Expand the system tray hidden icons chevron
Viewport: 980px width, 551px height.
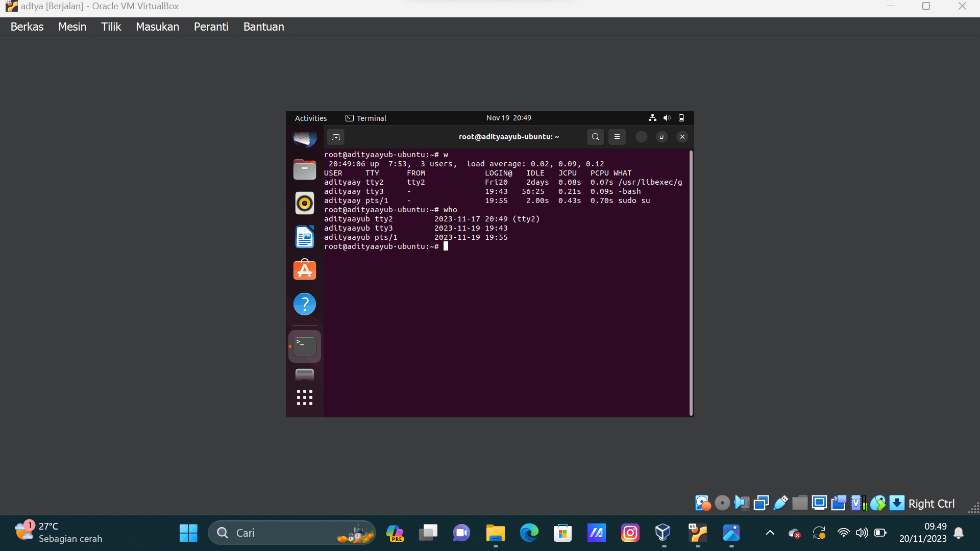770,533
